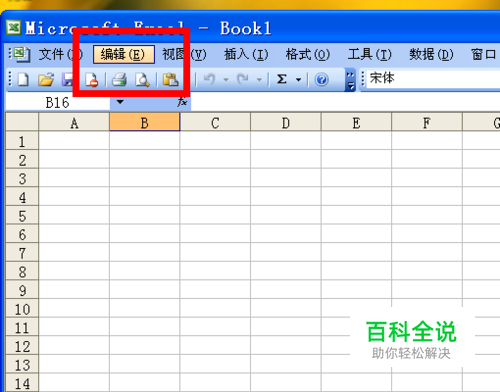Select row 7 header
Viewport: 500px width, 392px height.
point(22,252)
